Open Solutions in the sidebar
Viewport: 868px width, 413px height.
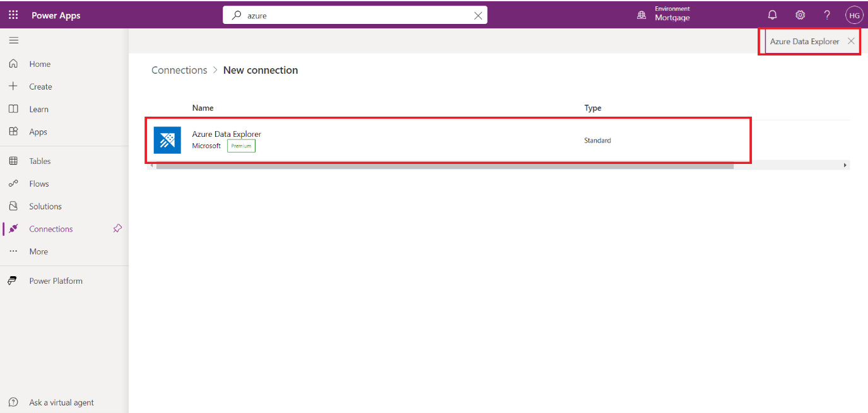45,206
